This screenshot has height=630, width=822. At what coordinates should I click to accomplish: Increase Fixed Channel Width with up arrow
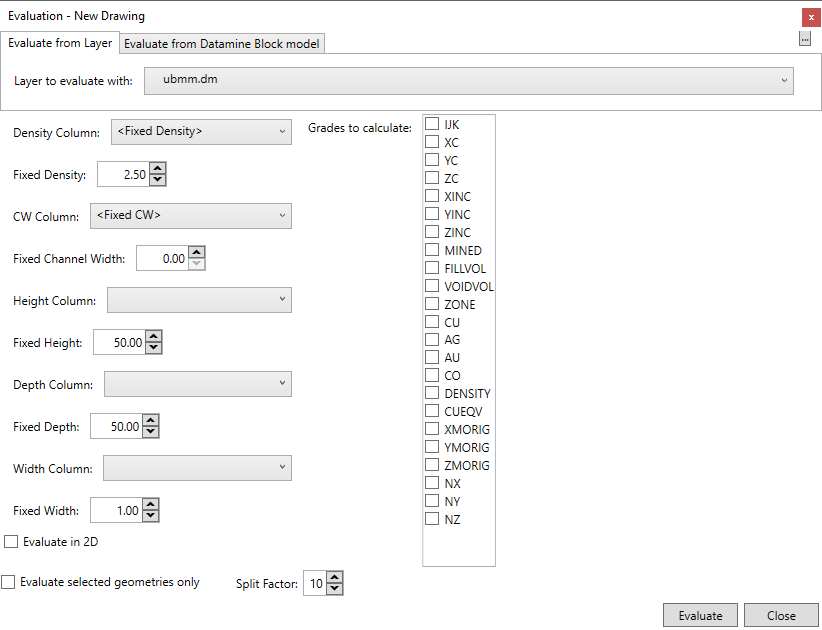(x=197, y=253)
